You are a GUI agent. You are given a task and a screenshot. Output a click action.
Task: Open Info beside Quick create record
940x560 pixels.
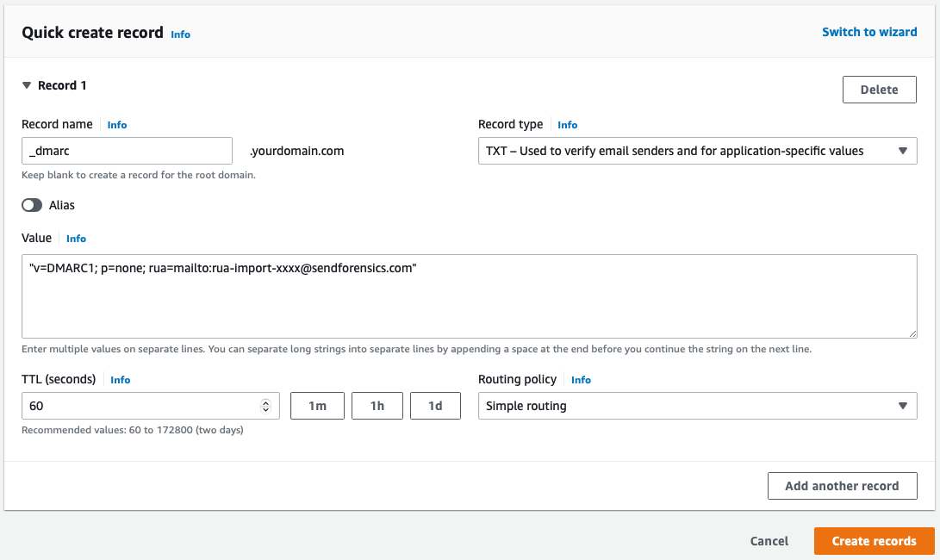click(180, 34)
